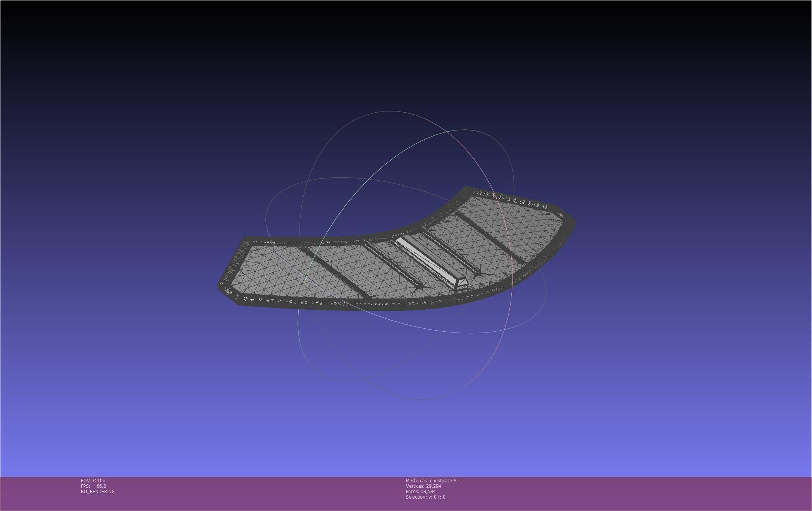Screen dimensions: 812x511
Task: Click the 'Vertices: 29,294' info line
Action: [x=423, y=486]
